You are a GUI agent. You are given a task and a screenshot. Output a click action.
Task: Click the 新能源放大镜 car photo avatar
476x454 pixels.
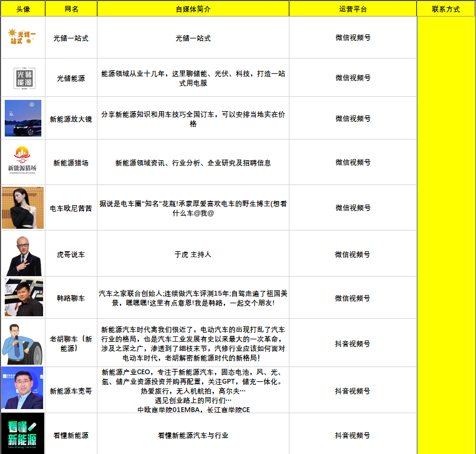(23, 118)
